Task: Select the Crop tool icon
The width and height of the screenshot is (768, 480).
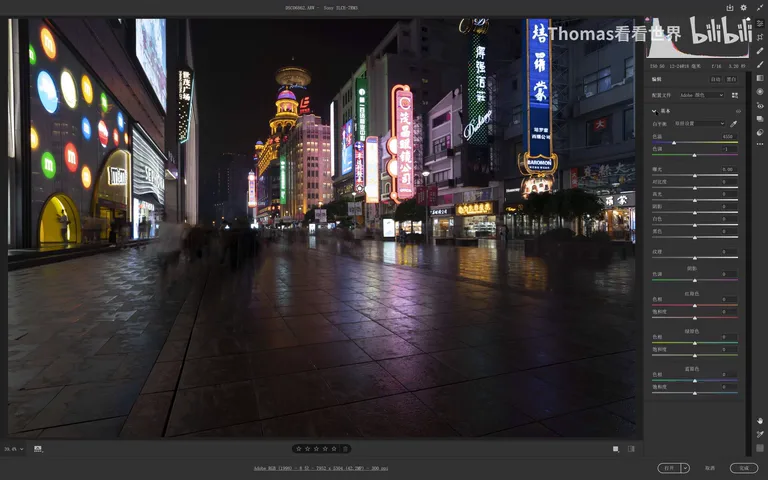Action: (x=760, y=37)
